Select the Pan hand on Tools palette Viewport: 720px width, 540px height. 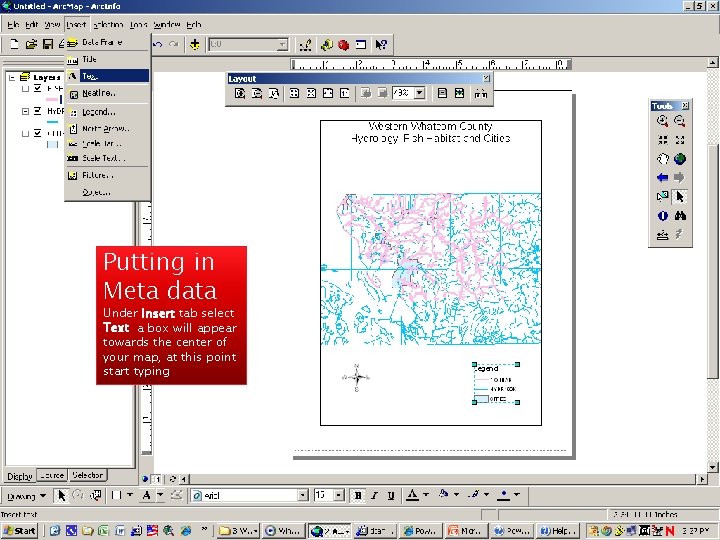point(662,159)
